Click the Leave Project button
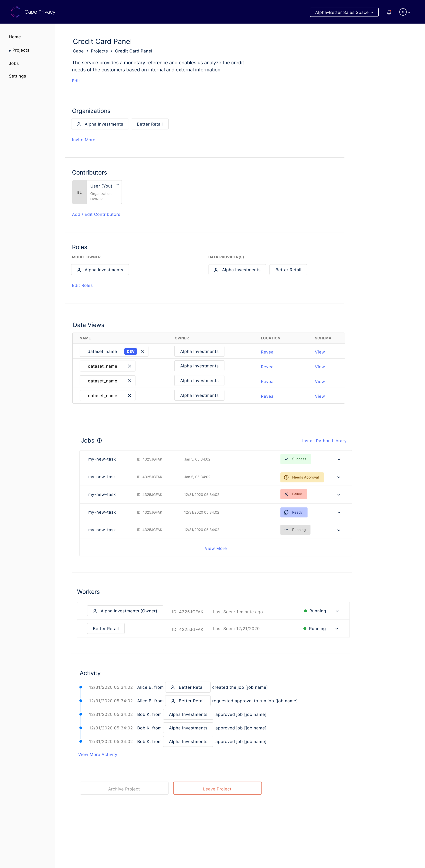Image resolution: width=425 pixels, height=868 pixels. [x=217, y=789]
